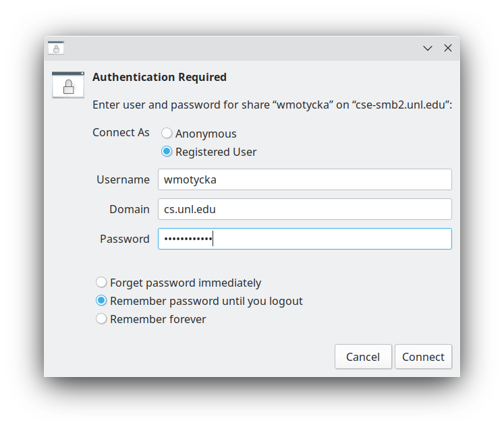Close the authentication dialog window

tap(448, 48)
